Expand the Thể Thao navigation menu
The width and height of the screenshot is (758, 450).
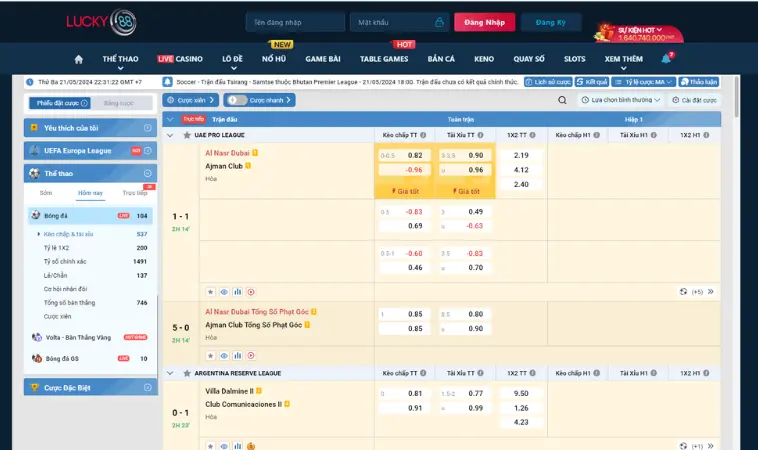click(120, 60)
